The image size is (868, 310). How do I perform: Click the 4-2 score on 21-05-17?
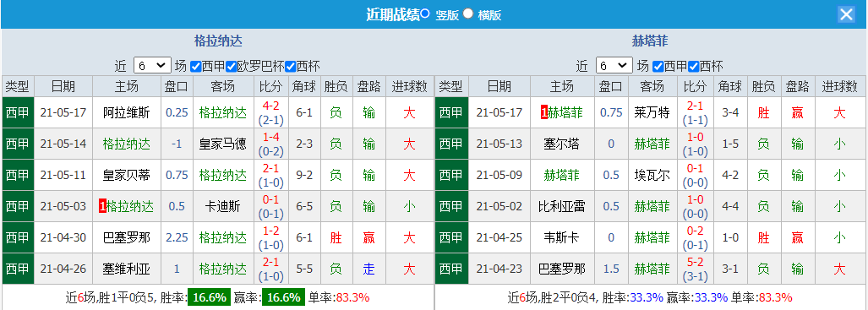coord(270,106)
